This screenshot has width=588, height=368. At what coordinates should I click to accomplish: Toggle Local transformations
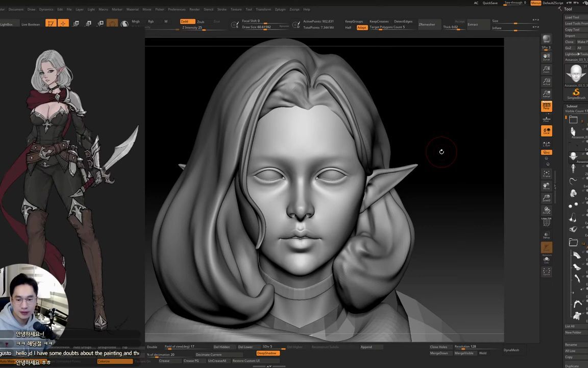tap(546, 131)
